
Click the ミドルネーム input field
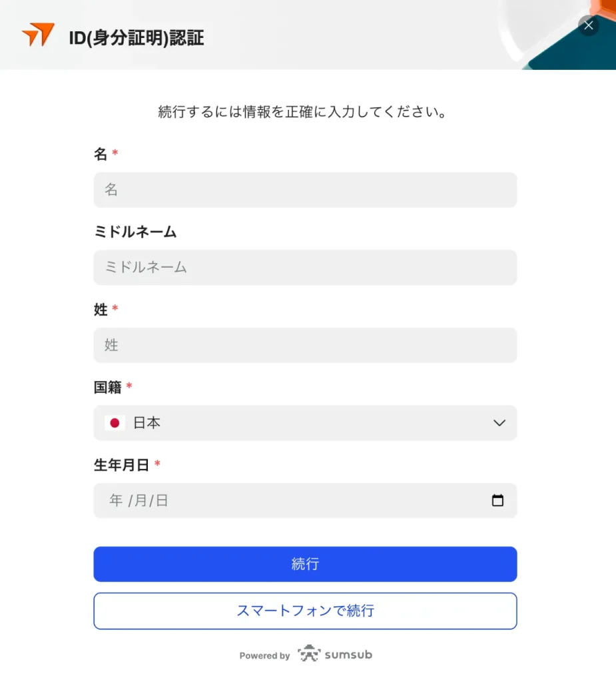click(305, 267)
